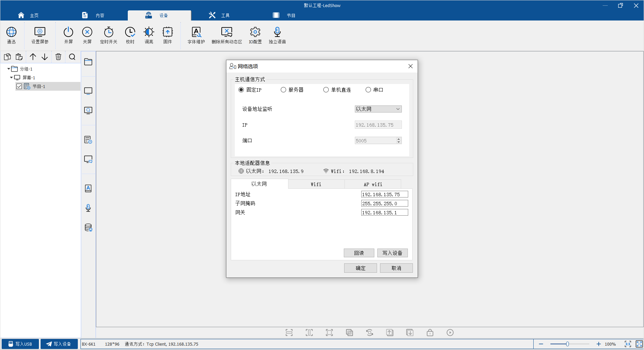Viewport: 644px width, 350px height.
Task: Collapse the 分组-1 tree node
Action: pyautogui.click(x=9, y=69)
